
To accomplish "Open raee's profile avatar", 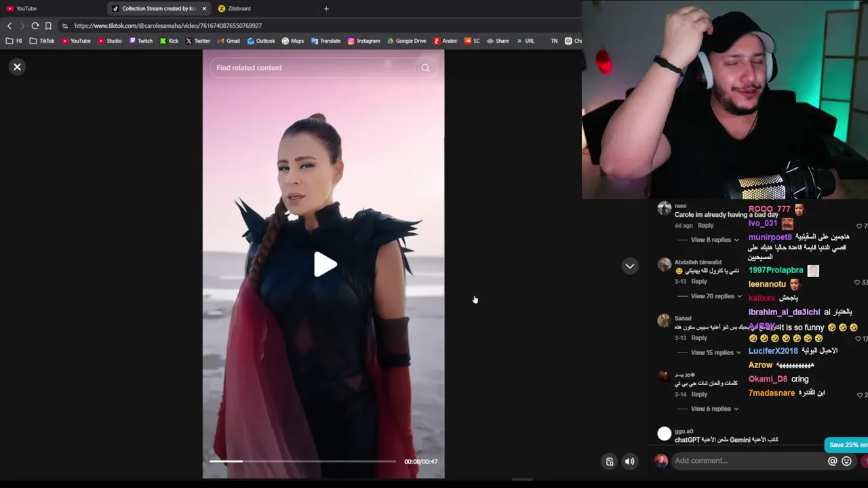I will pos(664,209).
